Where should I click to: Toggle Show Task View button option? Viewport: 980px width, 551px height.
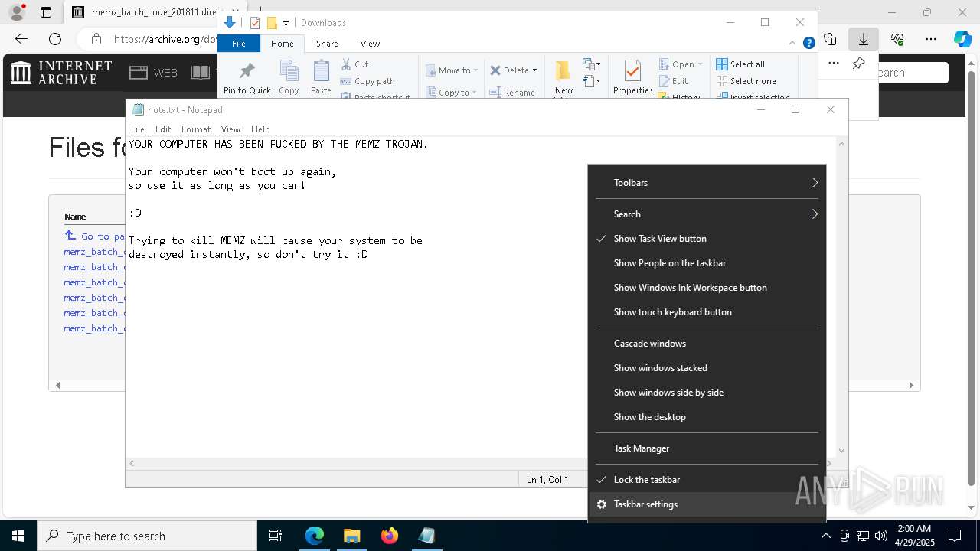pyautogui.click(x=707, y=239)
